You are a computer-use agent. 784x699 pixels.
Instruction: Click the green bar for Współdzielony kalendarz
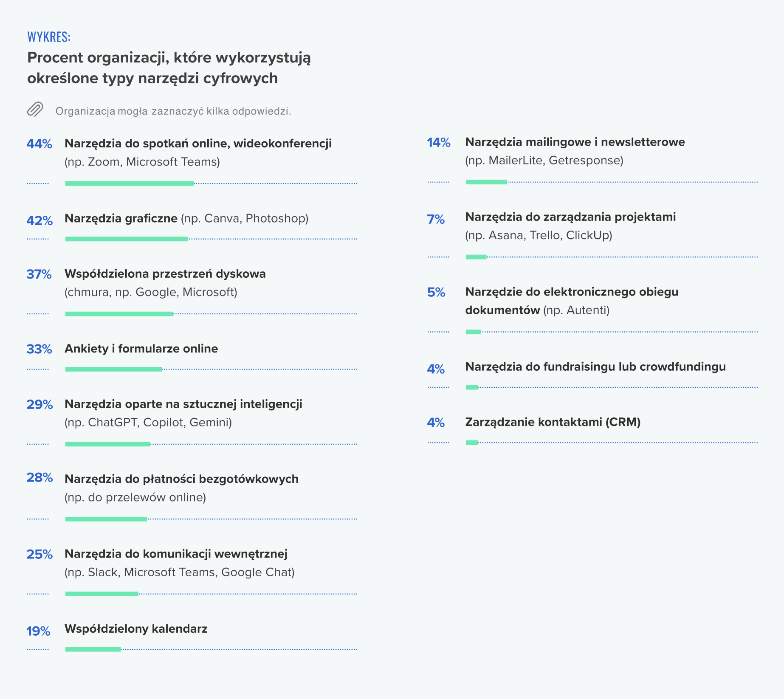click(93, 649)
